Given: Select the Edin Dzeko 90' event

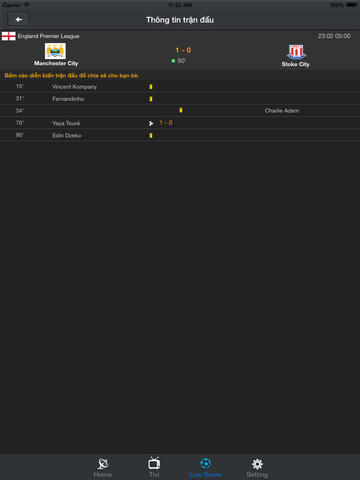Looking at the screenshot, I should pos(180,135).
